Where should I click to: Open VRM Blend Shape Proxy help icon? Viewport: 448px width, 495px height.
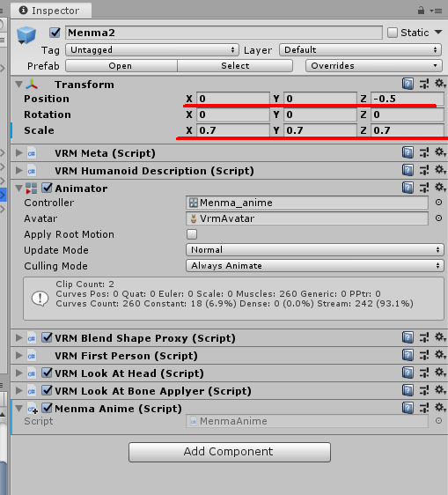click(x=408, y=337)
